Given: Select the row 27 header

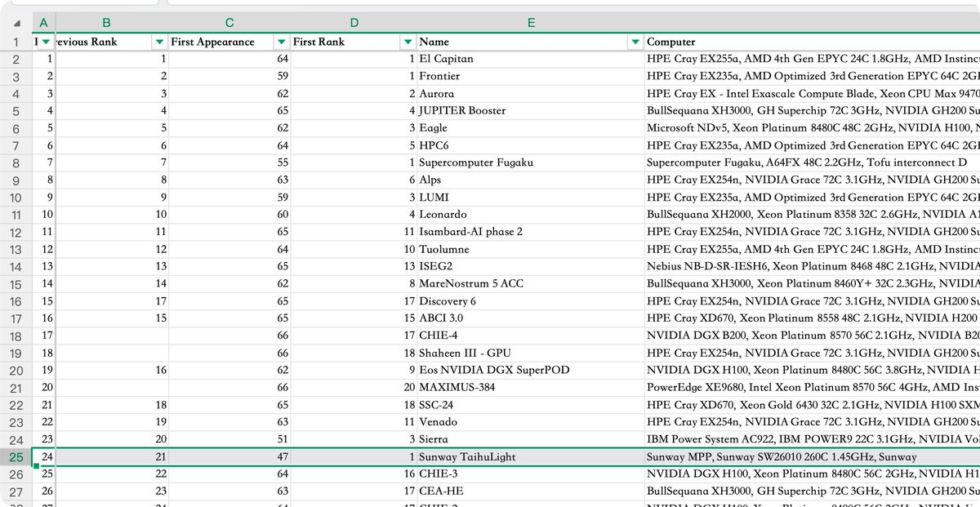Looking at the screenshot, I should tap(16, 491).
